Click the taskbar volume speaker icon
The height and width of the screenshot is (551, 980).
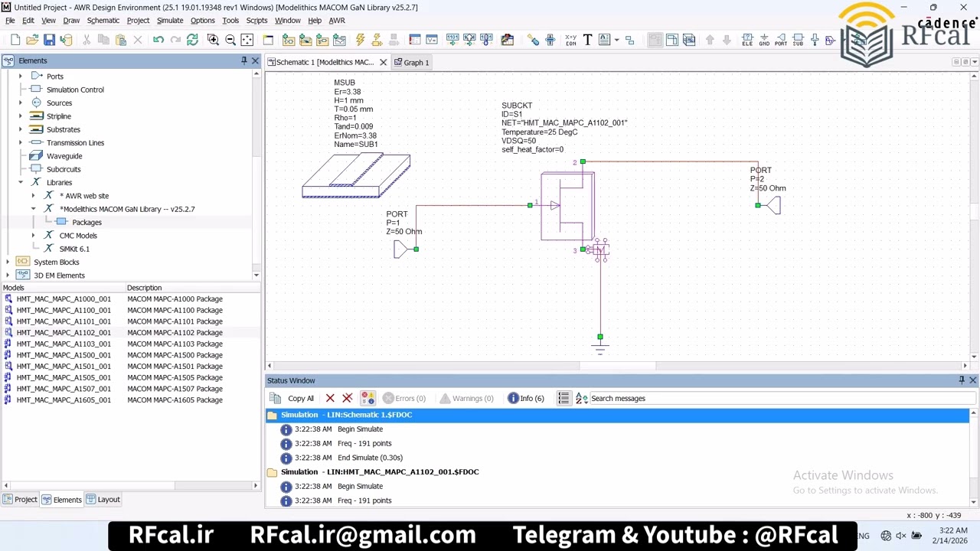[901, 536]
